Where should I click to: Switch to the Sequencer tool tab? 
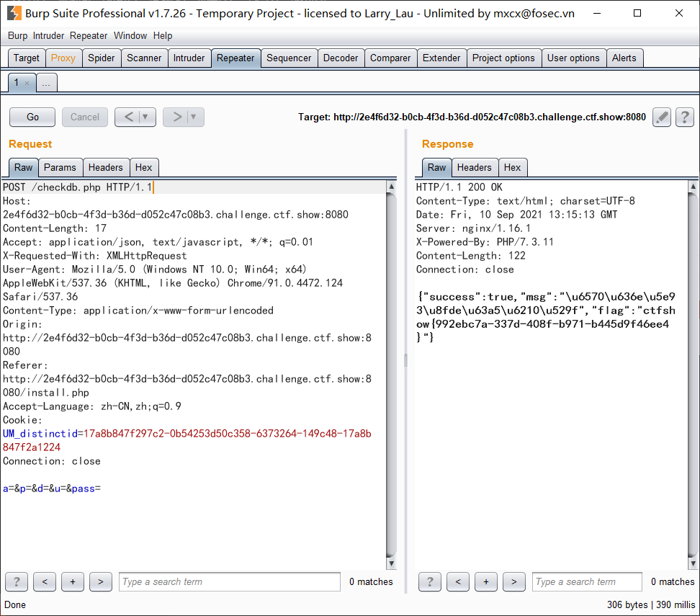pyautogui.click(x=289, y=58)
